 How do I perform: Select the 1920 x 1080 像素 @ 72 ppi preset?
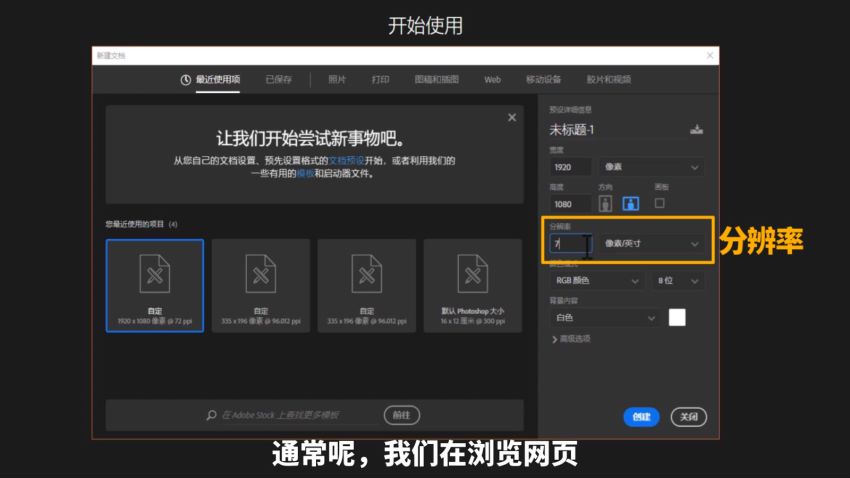[154, 285]
